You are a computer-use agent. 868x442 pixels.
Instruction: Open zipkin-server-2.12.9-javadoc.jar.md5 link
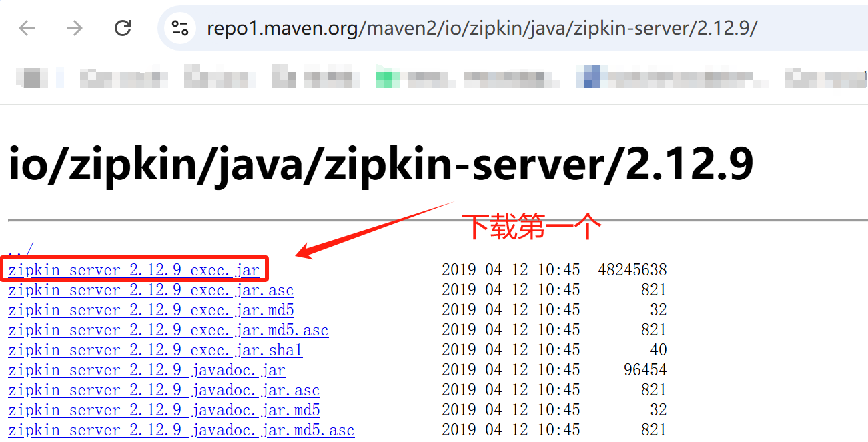164,410
